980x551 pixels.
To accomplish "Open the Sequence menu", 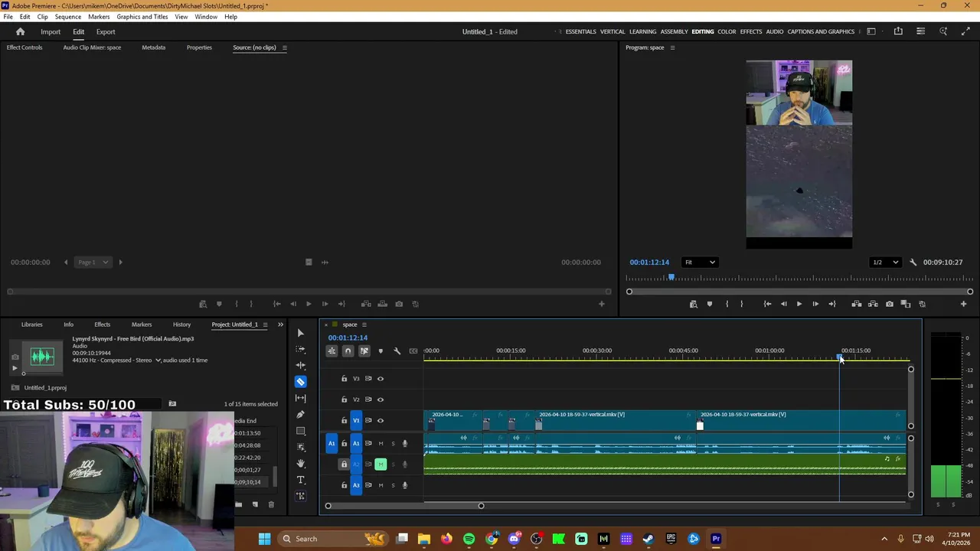I will pos(68,17).
